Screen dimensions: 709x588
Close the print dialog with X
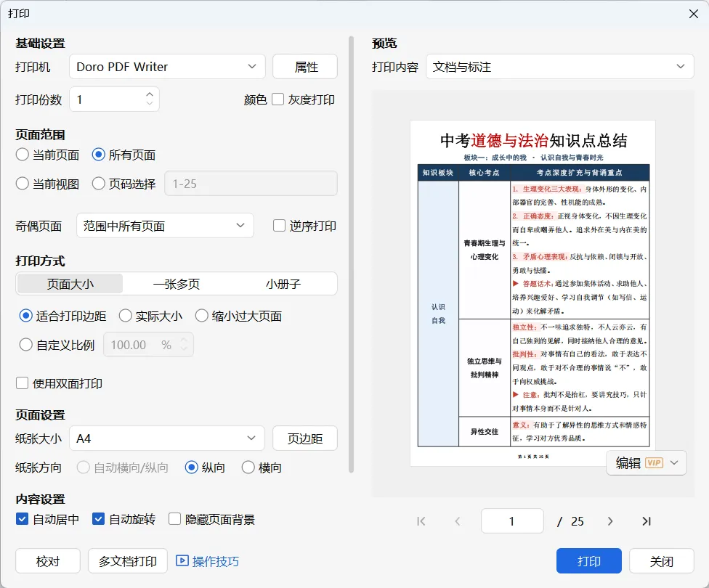coord(693,14)
